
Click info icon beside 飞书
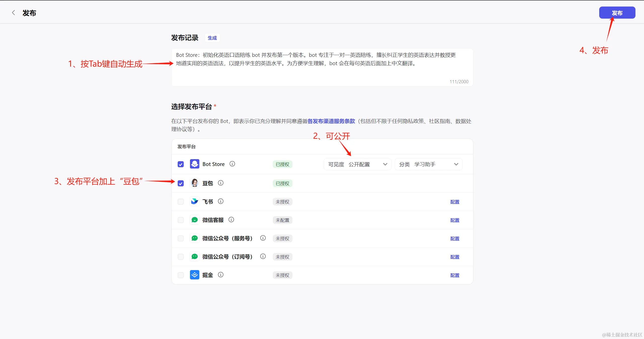pos(220,201)
